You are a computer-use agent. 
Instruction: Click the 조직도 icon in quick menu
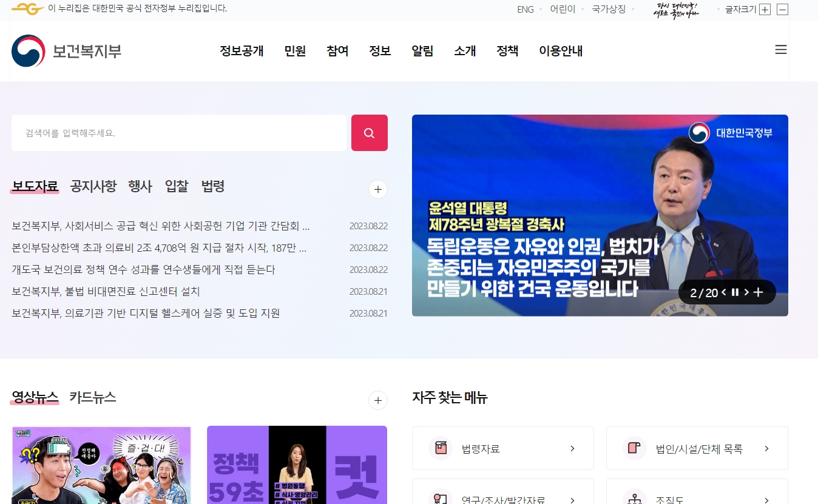coord(634,499)
